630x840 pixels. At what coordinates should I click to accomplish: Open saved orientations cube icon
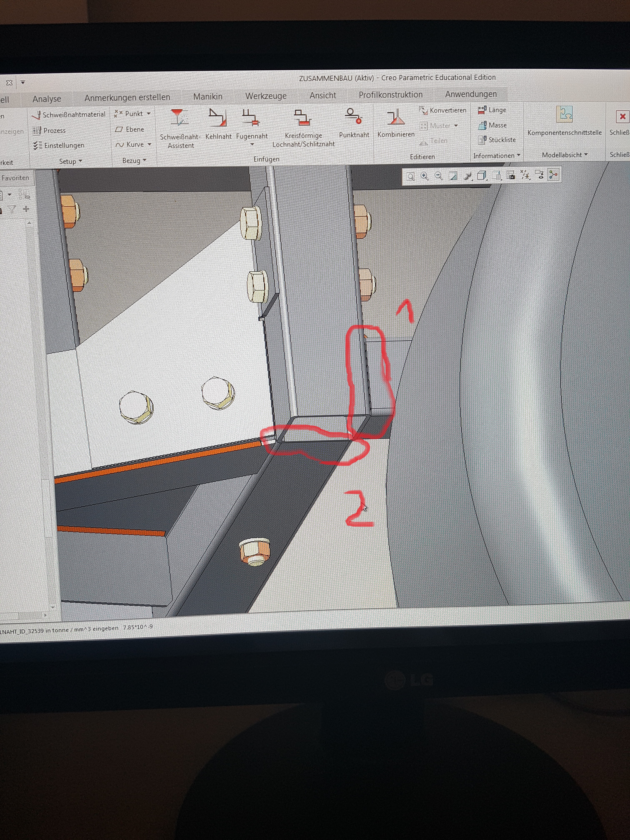482,175
